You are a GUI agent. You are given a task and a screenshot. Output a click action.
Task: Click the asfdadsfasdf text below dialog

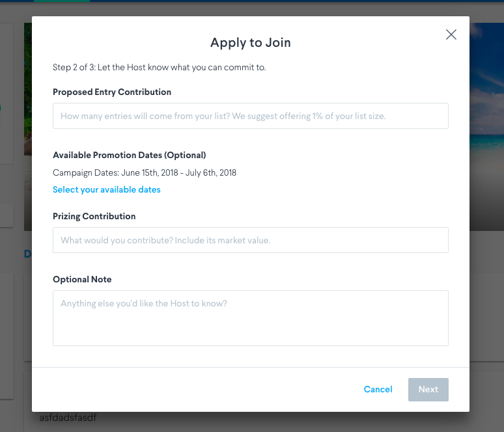click(68, 418)
